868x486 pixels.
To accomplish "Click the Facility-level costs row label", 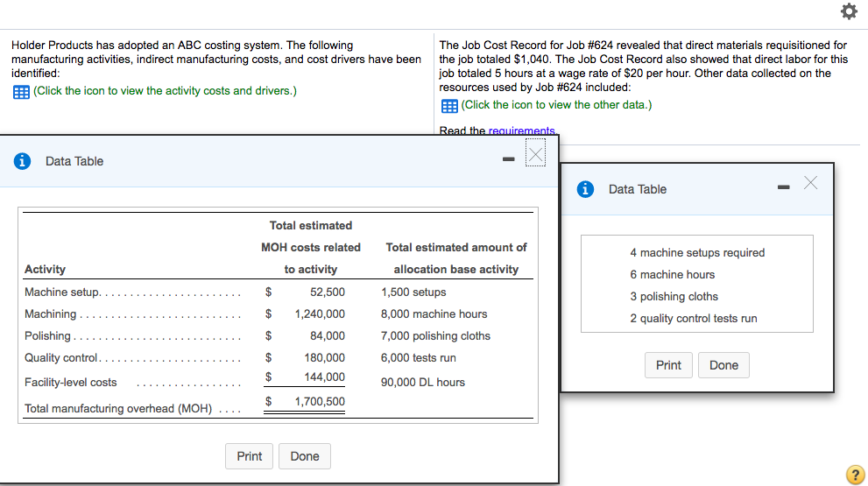I will (x=71, y=383).
